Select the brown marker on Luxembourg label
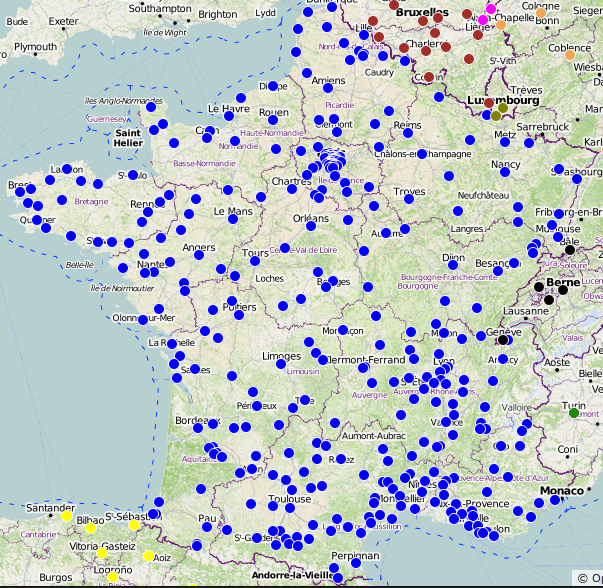603x588 pixels. 489,103
